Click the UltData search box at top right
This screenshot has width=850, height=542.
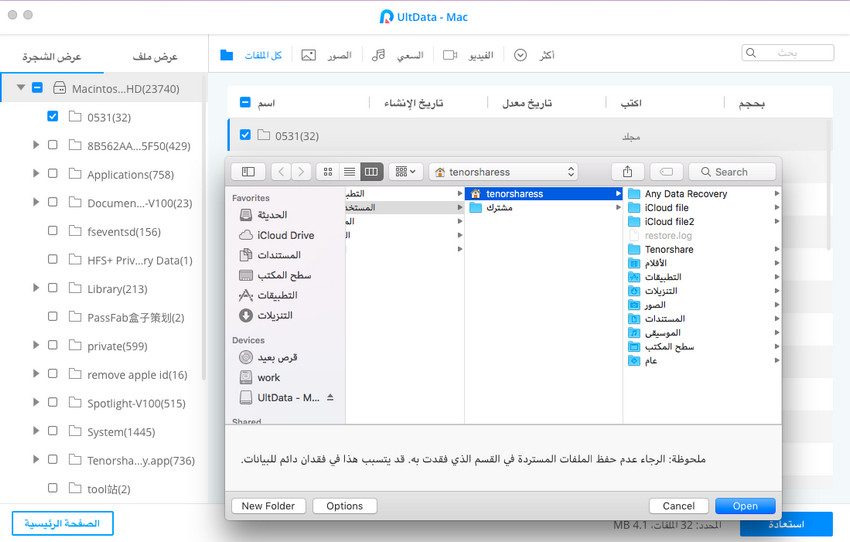click(x=787, y=53)
